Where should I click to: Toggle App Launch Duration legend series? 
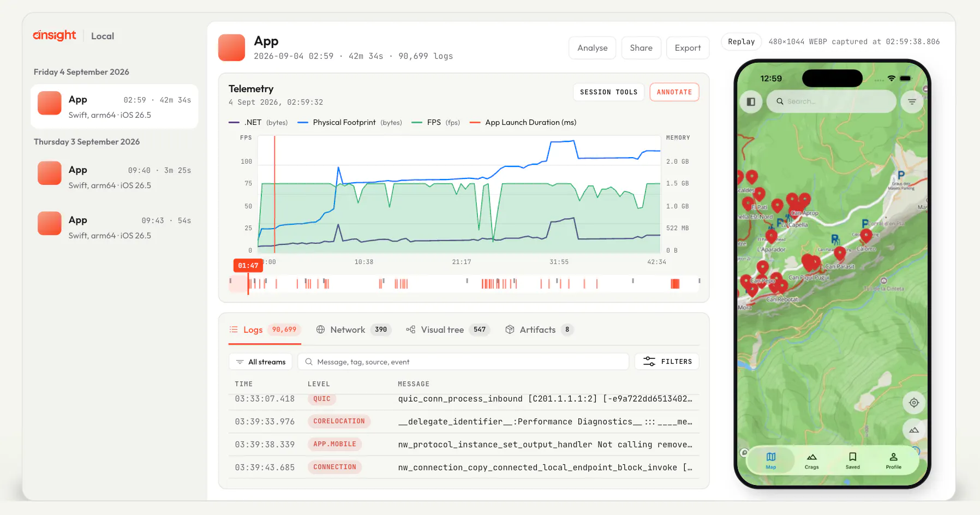(523, 122)
